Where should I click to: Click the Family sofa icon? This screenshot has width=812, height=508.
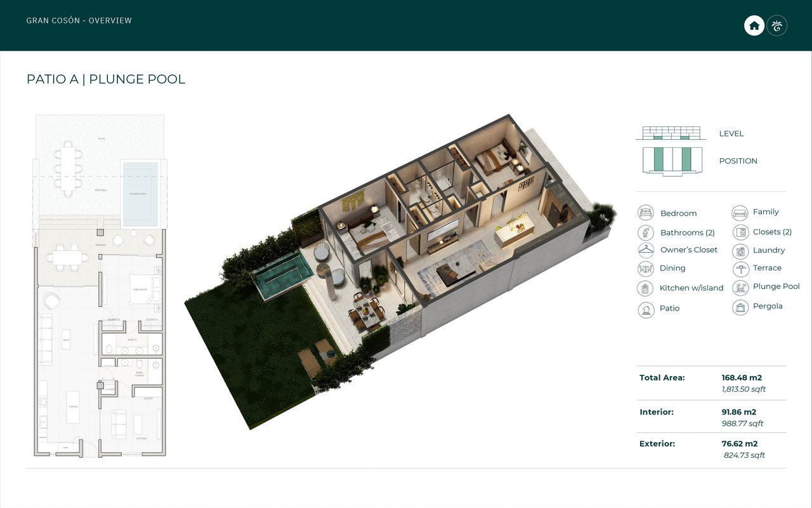pos(740,212)
